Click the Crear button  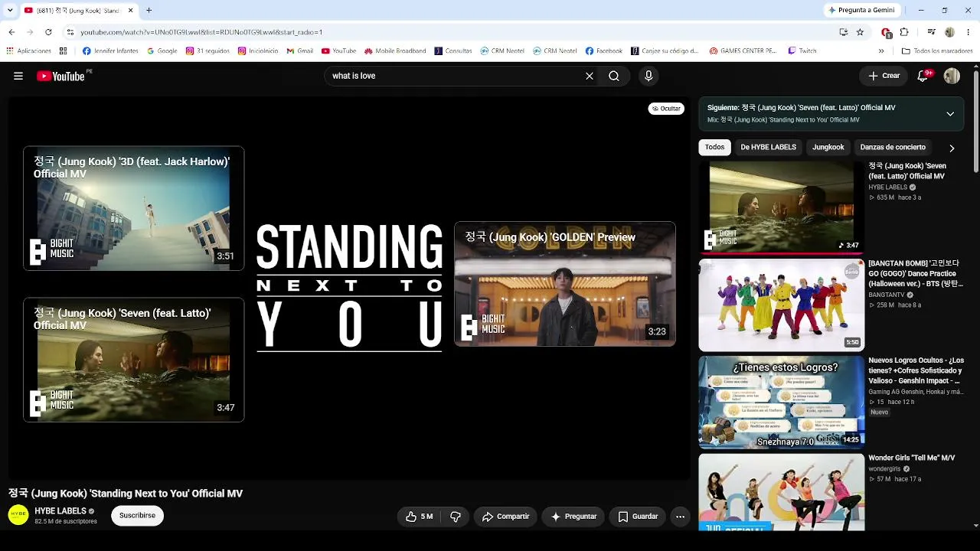pyautogui.click(x=884, y=76)
